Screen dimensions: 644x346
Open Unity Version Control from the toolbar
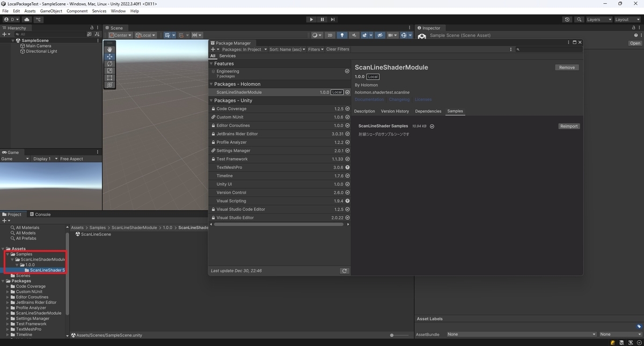tap(39, 19)
